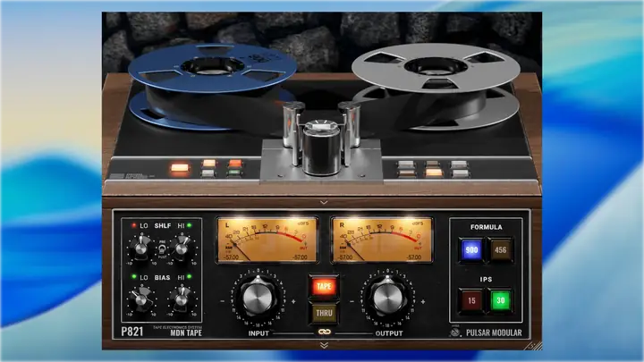Select tape formula 456

(500, 250)
